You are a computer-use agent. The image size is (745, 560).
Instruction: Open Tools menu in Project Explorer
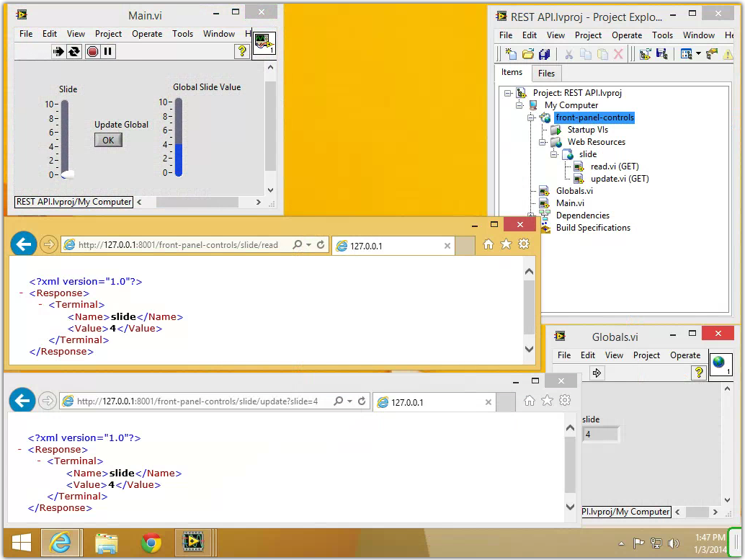pyautogui.click(x=662, y=35)
